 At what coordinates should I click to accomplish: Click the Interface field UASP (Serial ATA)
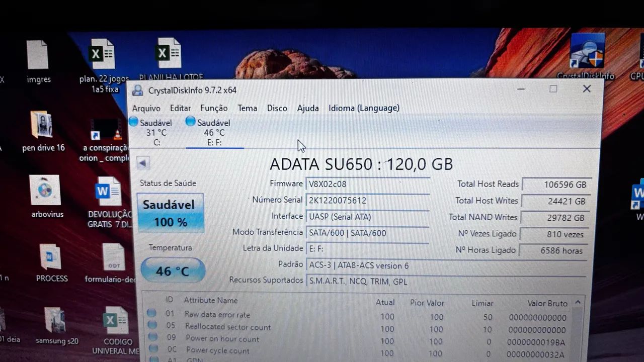coord(368,217)
